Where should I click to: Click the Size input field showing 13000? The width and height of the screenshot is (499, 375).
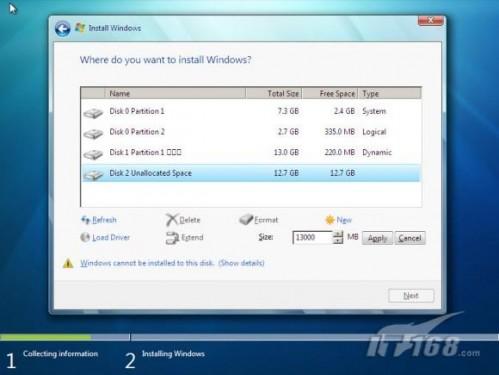click(313, 237)
